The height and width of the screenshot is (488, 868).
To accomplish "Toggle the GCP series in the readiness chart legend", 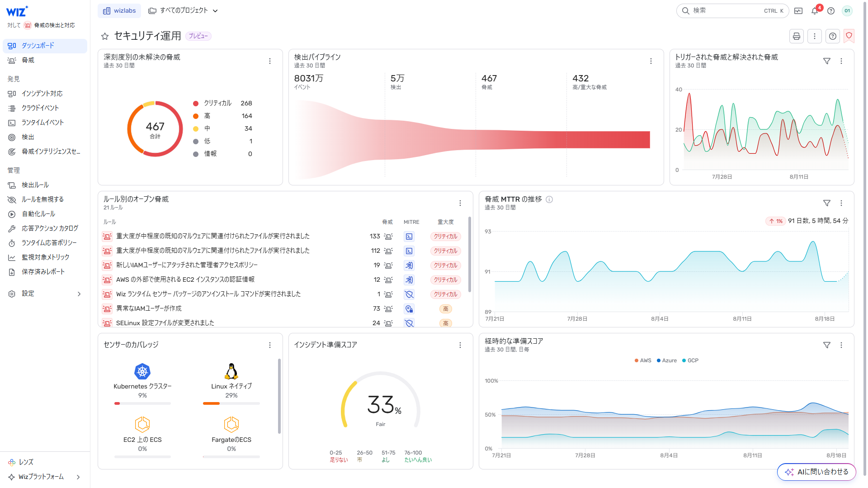I will [690, 360].
